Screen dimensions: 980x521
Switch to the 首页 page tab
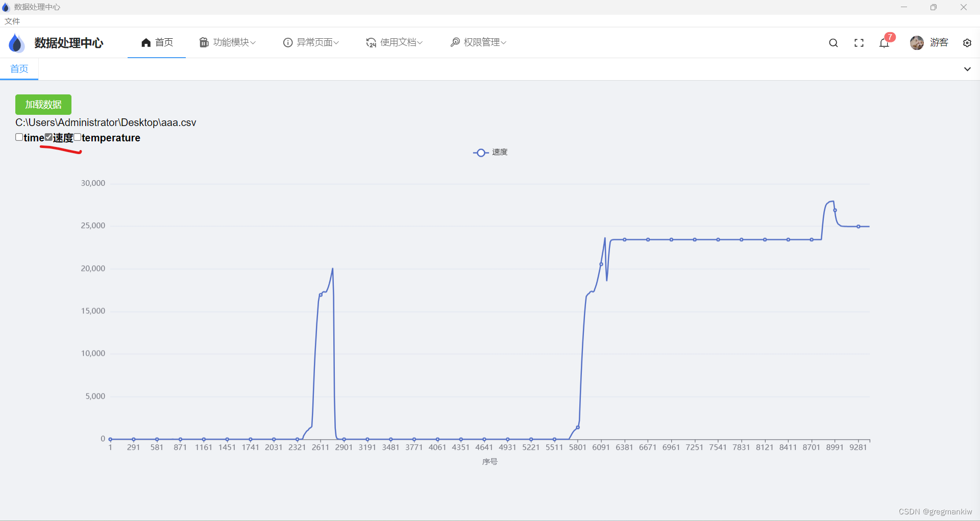pos(19,68)
